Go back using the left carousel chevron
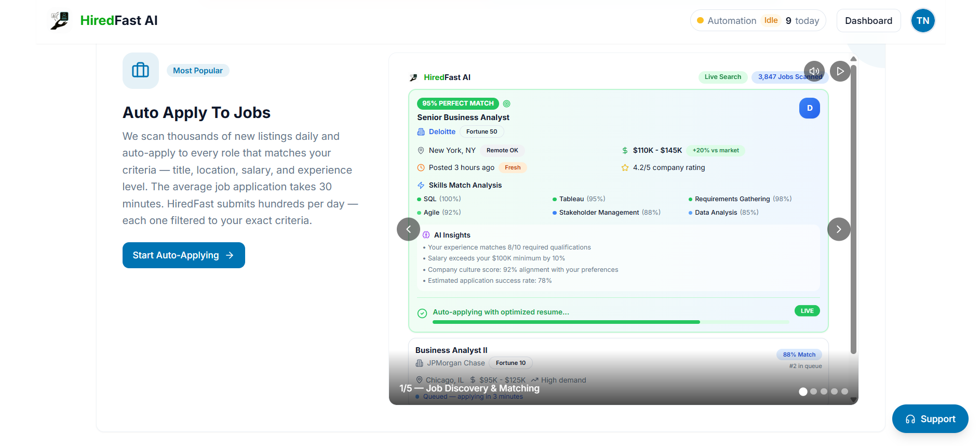This screenshot has height=446, width=980. [409, 229]
